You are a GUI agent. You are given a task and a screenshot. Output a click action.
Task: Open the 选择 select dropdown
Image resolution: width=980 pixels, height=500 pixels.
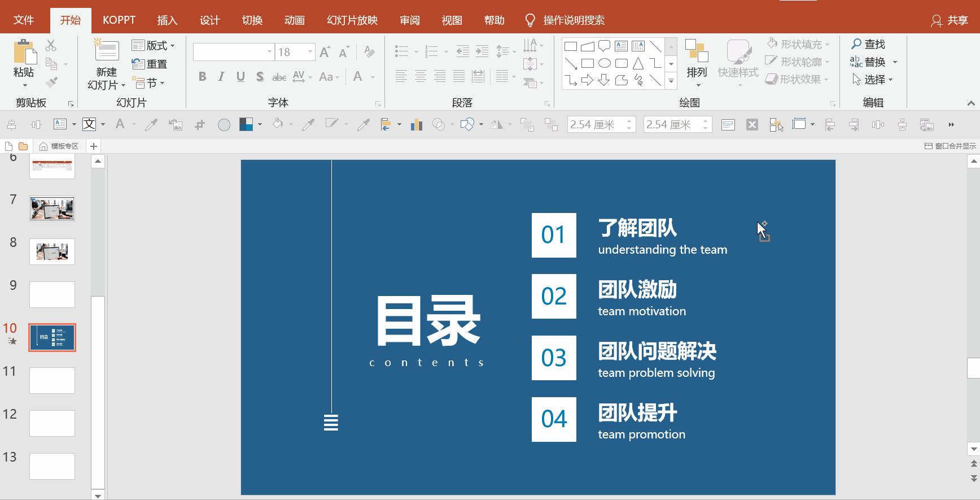pos(872,80)
